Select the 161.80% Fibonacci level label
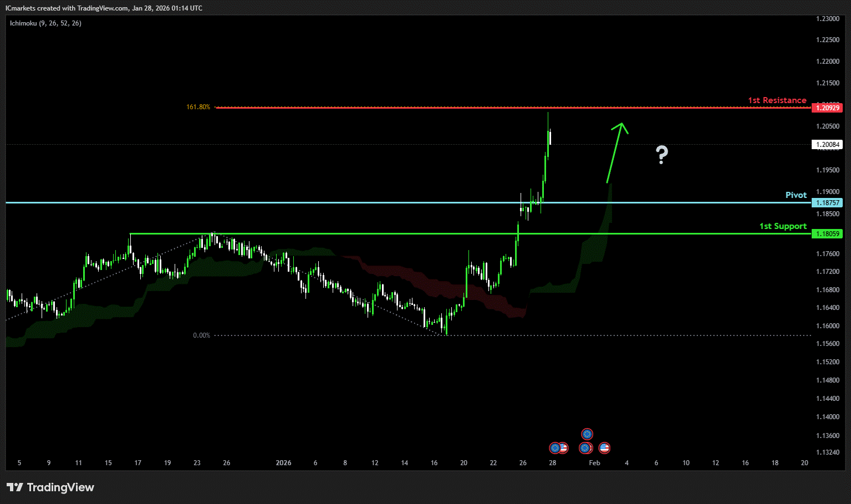 click(198, 107)
